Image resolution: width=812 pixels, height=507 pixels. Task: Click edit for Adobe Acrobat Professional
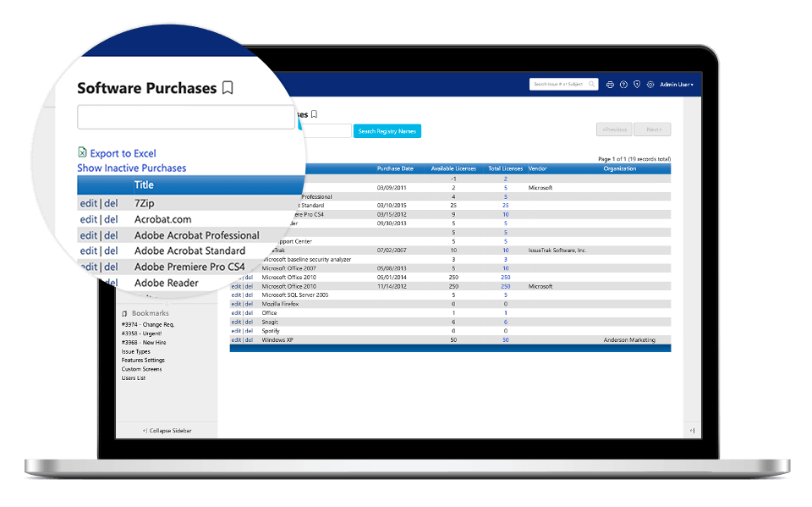click(x=89, y=235)
